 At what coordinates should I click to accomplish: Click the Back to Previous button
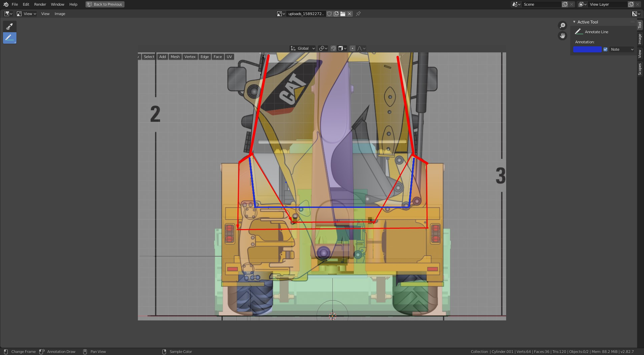tap(105, 4)
